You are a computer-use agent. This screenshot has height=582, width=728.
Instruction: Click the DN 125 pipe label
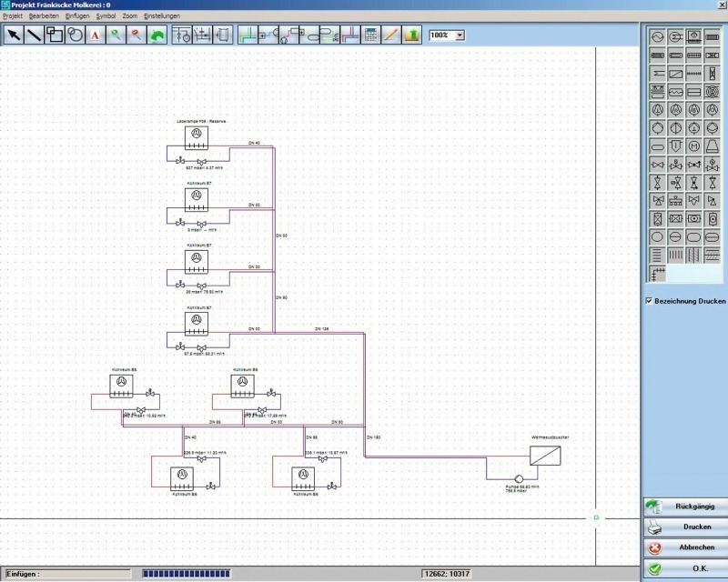click(x=322, y=328)
